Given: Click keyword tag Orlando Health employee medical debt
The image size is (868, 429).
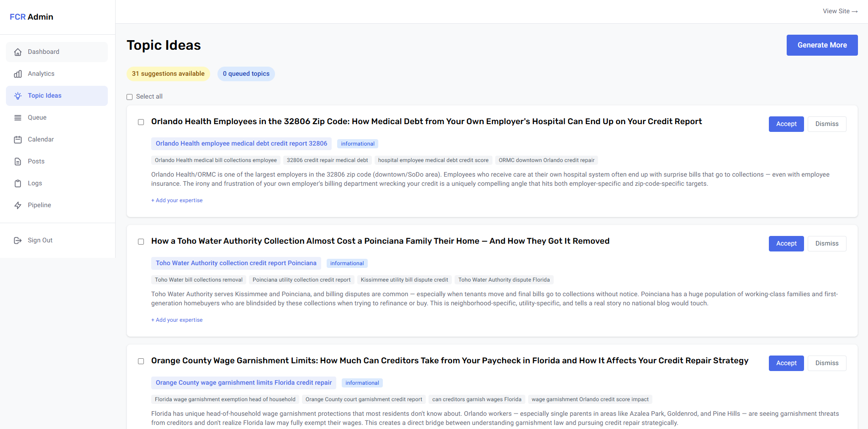Looking at the screenshot, I should (x=241, y=144).
